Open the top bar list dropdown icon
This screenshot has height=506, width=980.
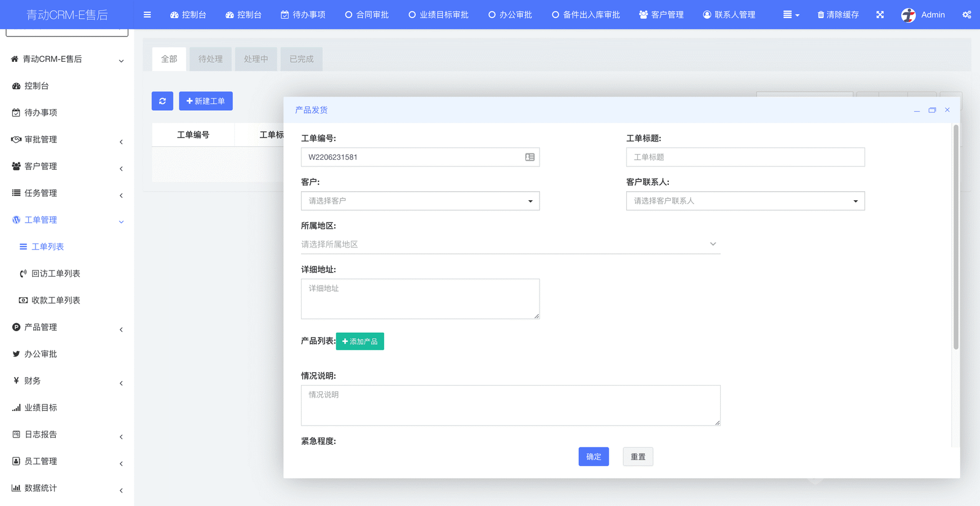pos(790,15)
